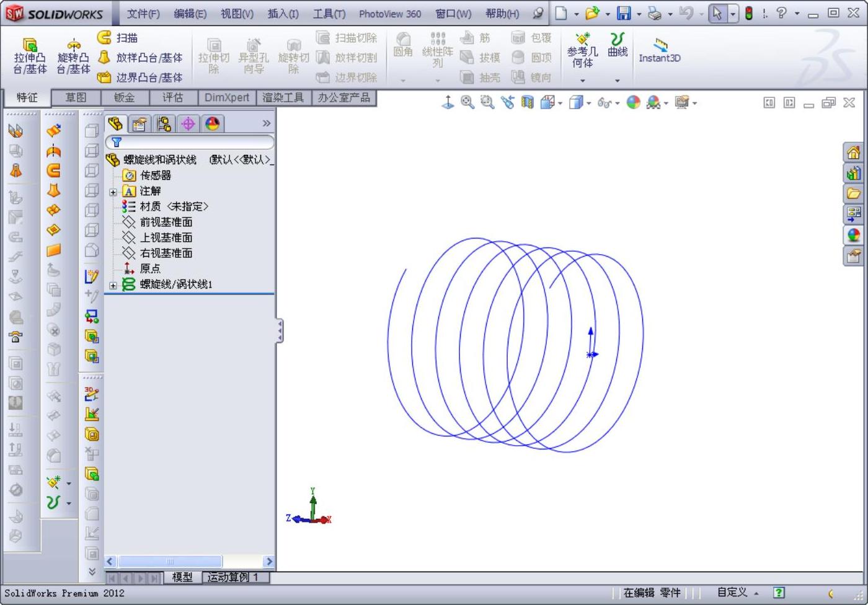Image resolution: width=868 pixels, height=605 pixels.
Task: Click the Revolved Boss/Base (旋转凸台/基体) tool
Action: [x=73, y=56]
